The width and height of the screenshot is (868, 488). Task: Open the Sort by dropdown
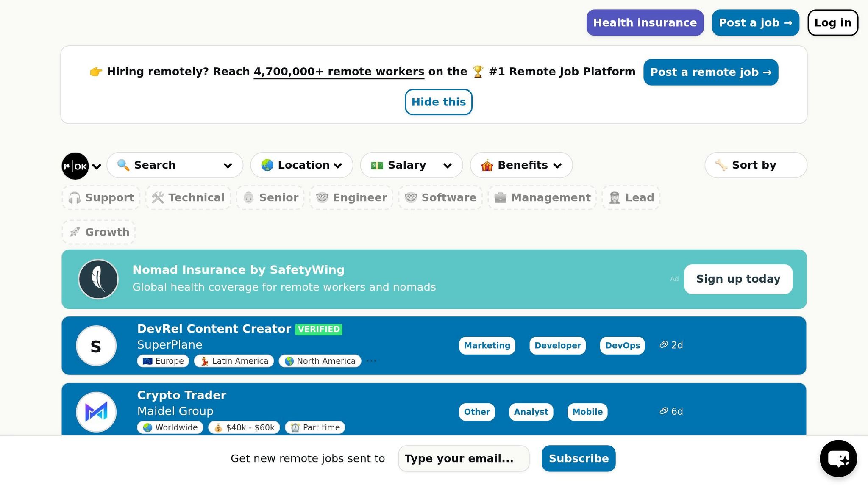[756, 165]
